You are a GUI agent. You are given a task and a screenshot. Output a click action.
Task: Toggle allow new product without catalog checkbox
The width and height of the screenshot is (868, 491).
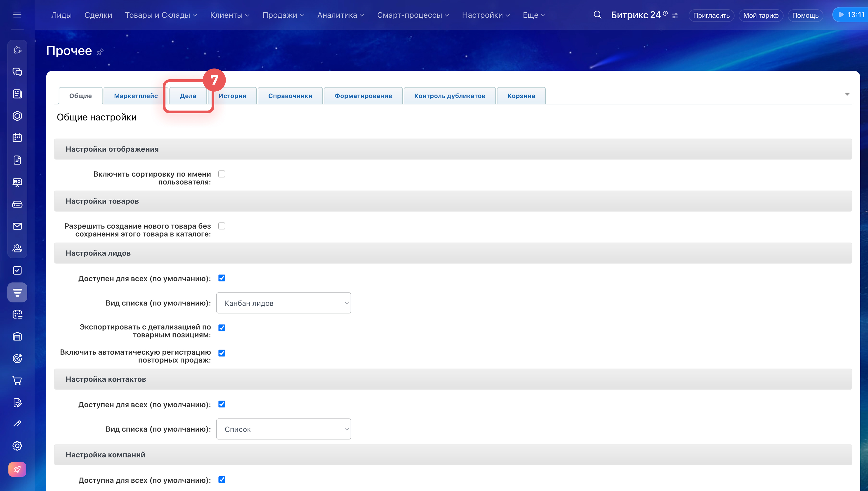222,226
